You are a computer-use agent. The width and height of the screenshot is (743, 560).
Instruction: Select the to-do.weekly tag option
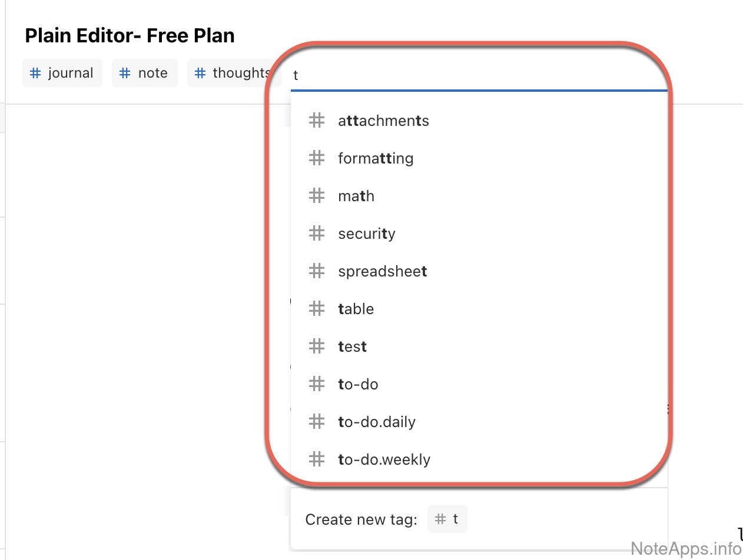384,459
